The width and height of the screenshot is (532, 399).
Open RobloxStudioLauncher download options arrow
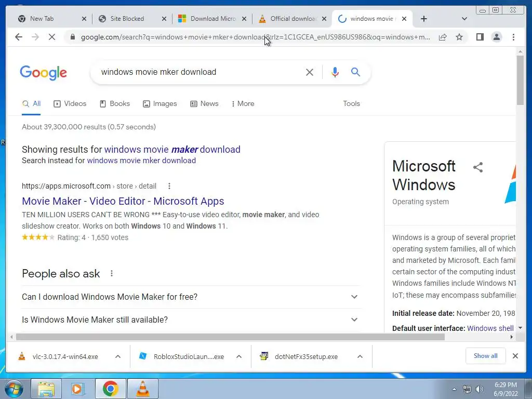point(239,356)
